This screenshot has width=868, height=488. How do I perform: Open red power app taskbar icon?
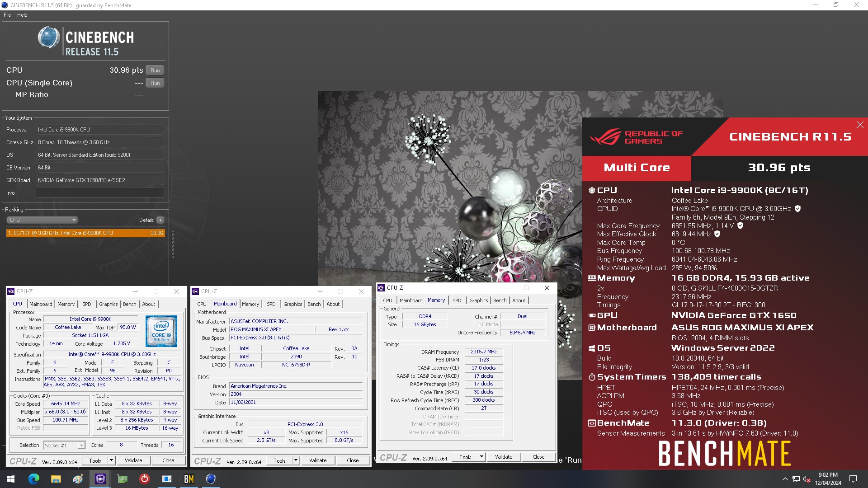145,479
